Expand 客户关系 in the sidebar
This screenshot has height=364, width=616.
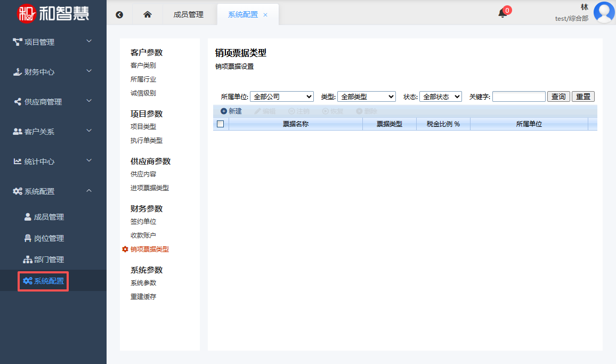tap(53, 131)
